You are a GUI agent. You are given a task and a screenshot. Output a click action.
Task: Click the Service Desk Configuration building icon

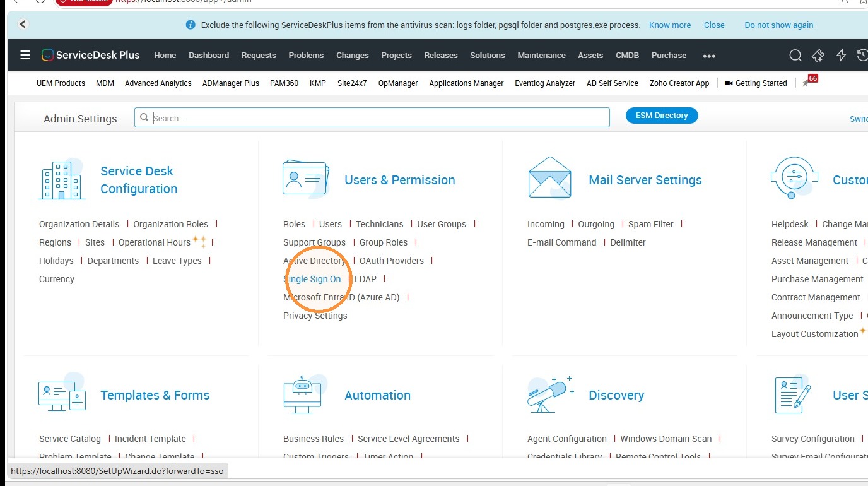click(x=61, y=180)
